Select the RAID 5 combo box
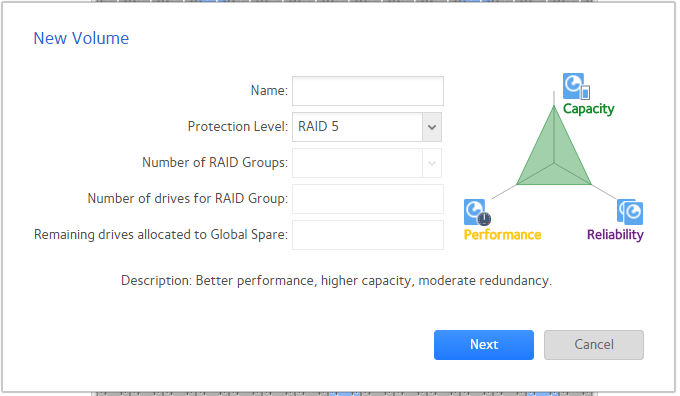This screenshot has width=680, height=396. point(367,127)
